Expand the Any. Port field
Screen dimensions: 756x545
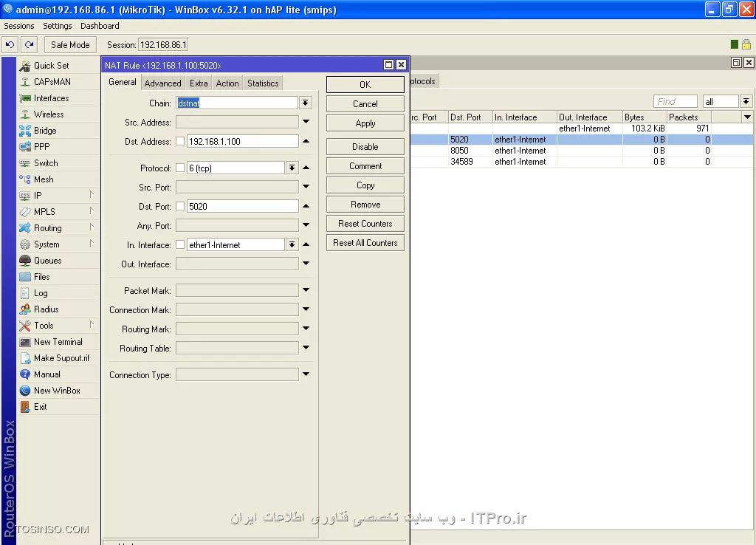(306, 224)
